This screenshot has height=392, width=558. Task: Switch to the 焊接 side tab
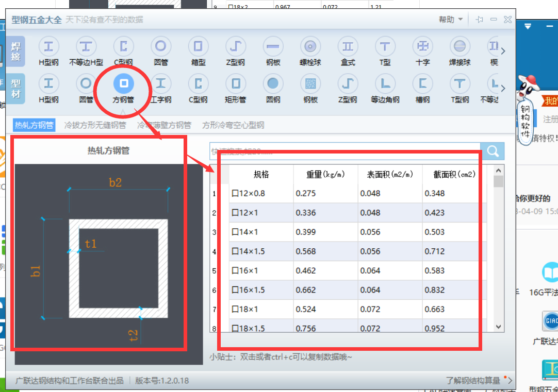[15, 52]
